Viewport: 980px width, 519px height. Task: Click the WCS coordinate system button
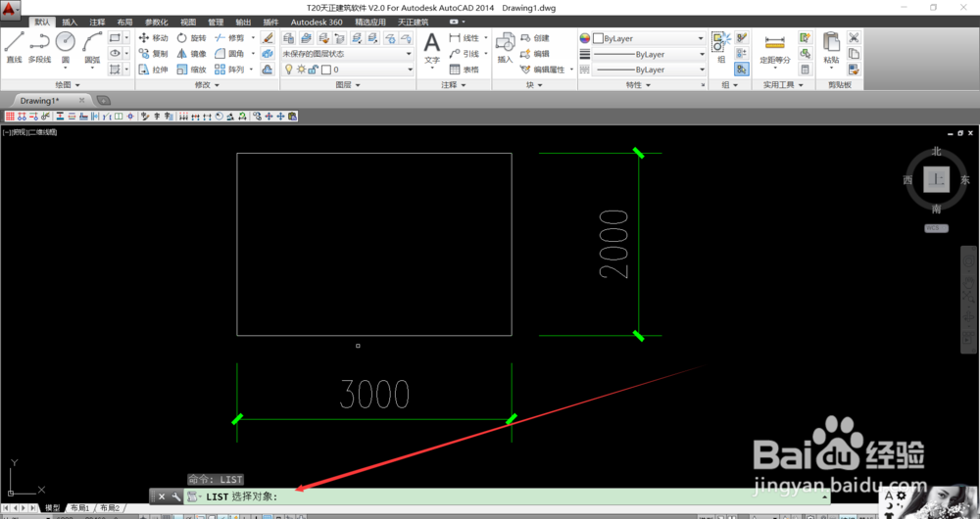coord(936,228)
